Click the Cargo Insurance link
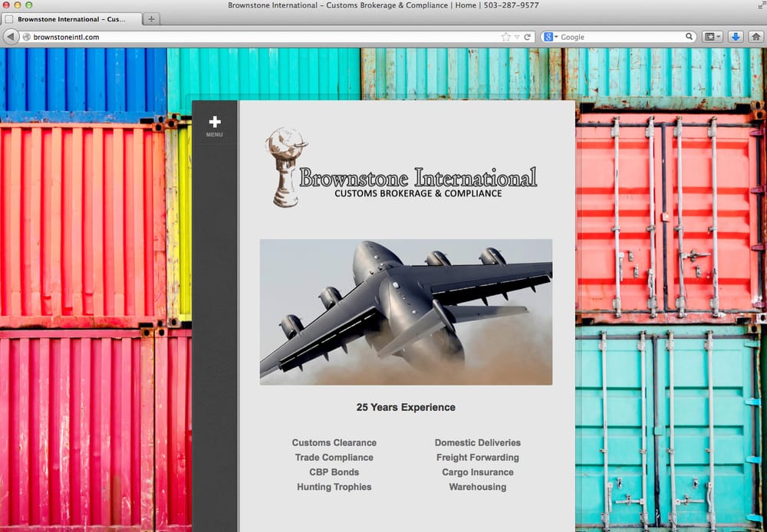767x532 pixels. click(x=477, y=472)
